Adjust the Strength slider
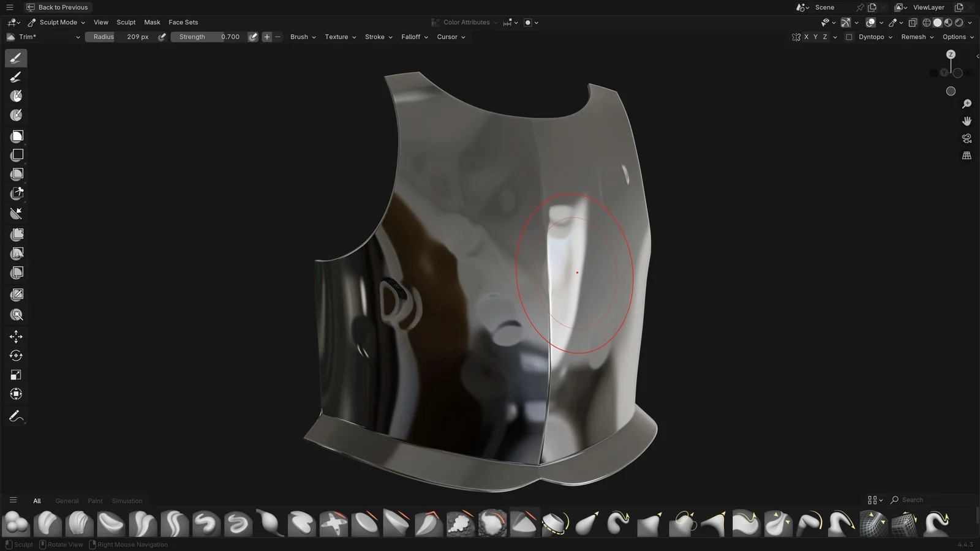The height and width of the screenshot is (551, 980). coord(208,37)
